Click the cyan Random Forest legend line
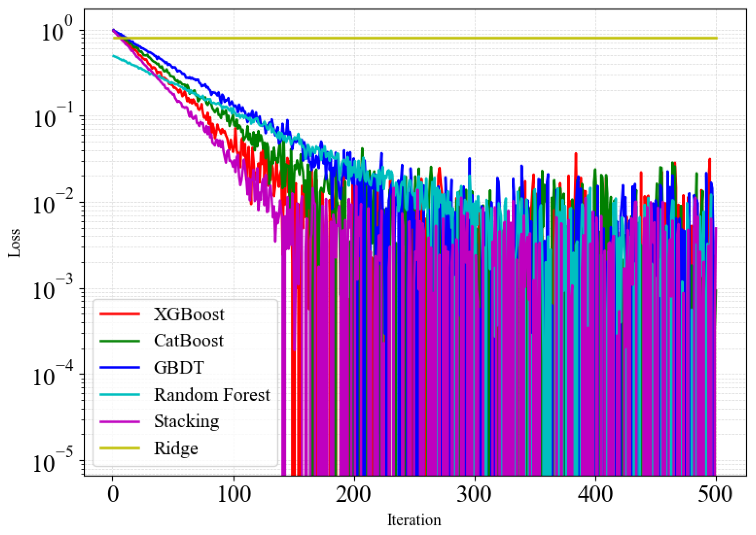Screen dimensions: 756x535 (x=120, y=394)
